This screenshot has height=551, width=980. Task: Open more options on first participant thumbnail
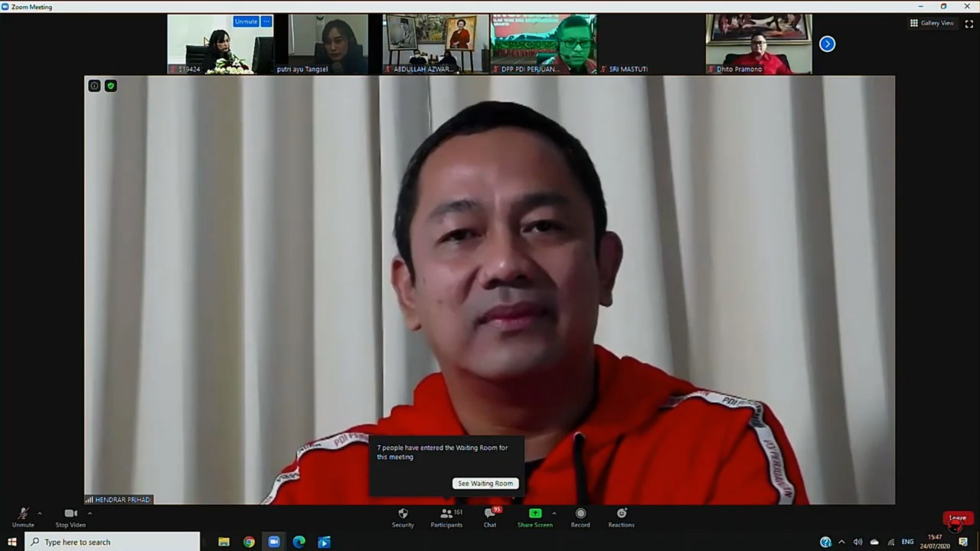coord(266,21)
